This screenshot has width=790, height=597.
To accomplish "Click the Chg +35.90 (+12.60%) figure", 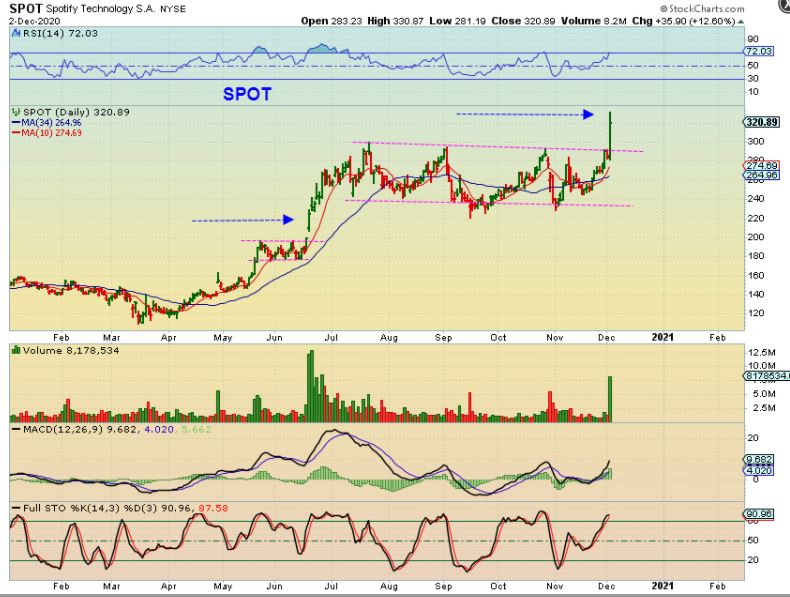I will (684, 21).
